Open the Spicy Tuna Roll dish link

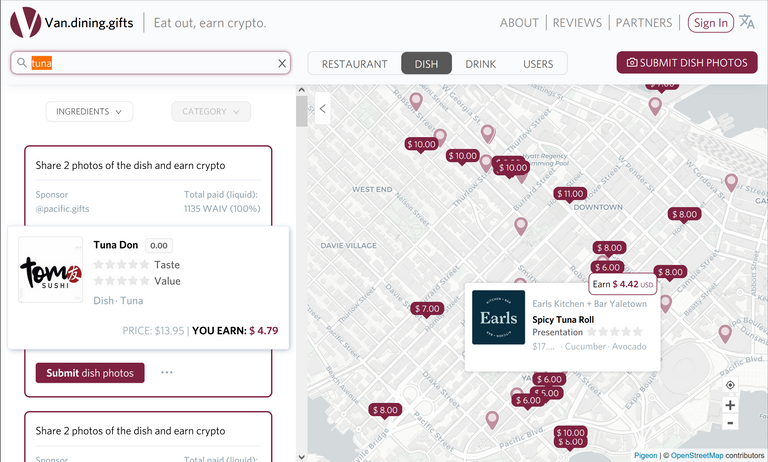coord(563,319)
